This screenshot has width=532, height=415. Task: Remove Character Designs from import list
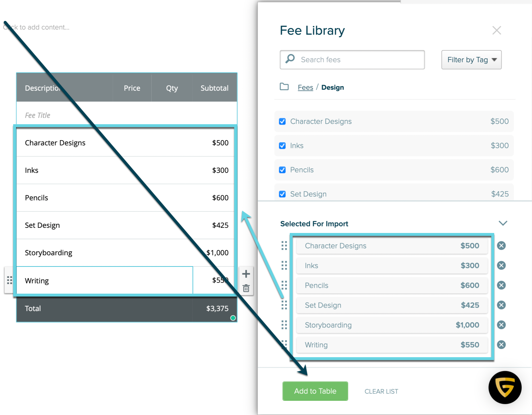click(x=501, y=246)
